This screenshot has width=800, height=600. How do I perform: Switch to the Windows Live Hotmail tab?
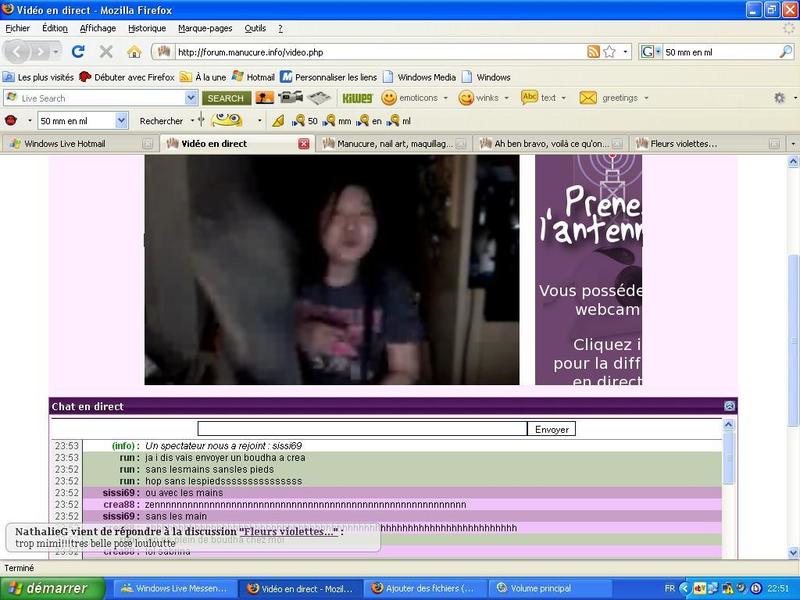64,144
